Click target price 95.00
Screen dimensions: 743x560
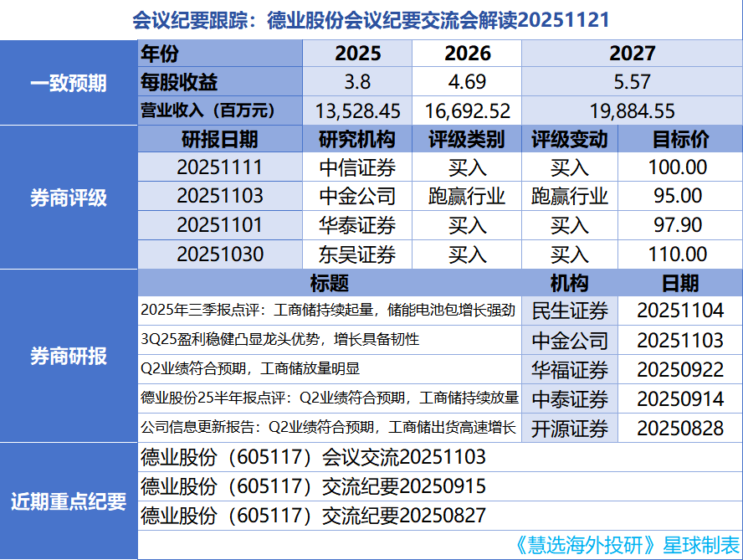[680, 196]
